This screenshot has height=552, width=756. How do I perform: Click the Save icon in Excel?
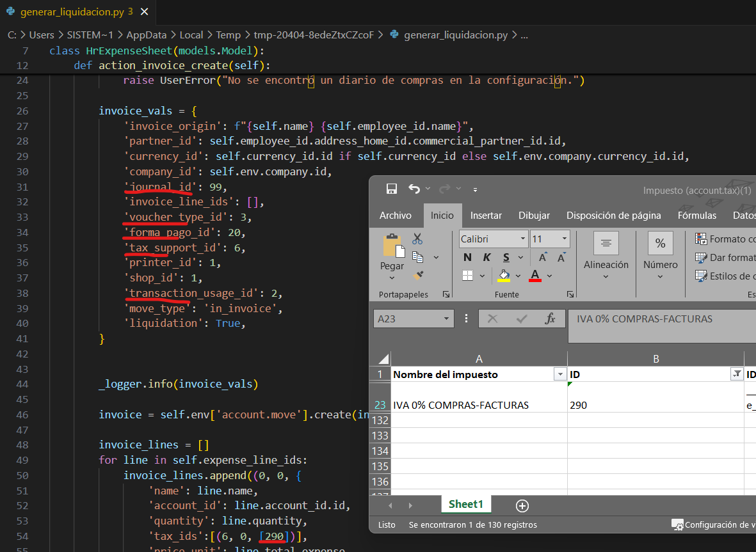pos(392,189)
